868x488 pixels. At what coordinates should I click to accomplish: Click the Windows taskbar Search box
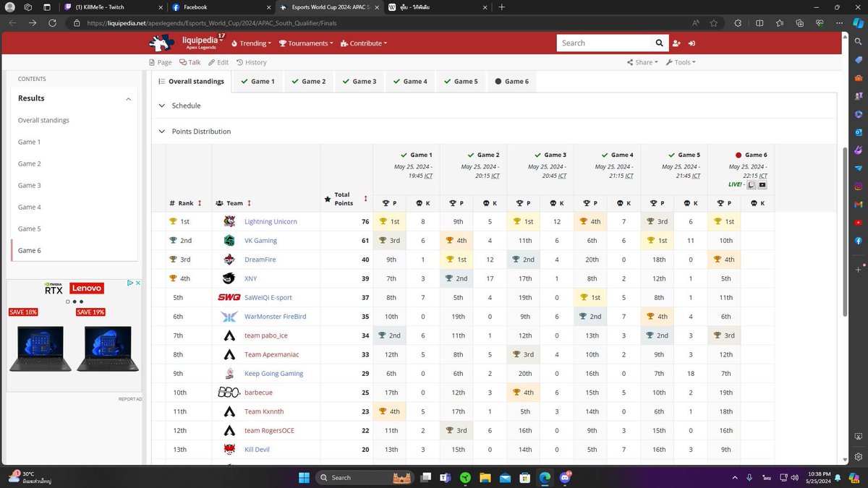[x=366, y=478]
